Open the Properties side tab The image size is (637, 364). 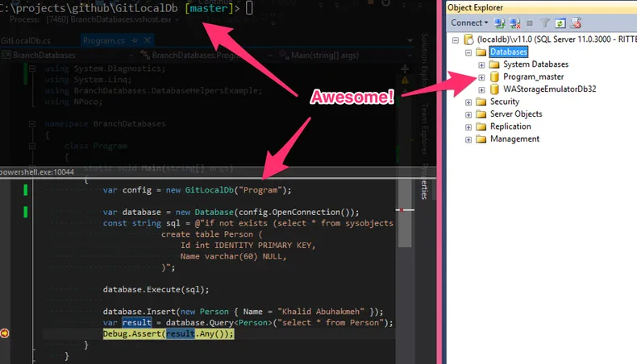[424, 181]
